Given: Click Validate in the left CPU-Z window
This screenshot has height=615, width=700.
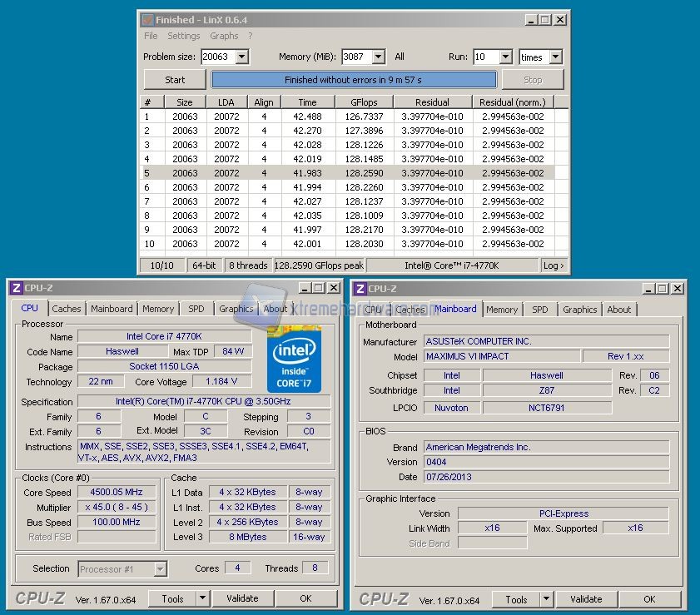Looking at the screenshot, I should [242, 598].
